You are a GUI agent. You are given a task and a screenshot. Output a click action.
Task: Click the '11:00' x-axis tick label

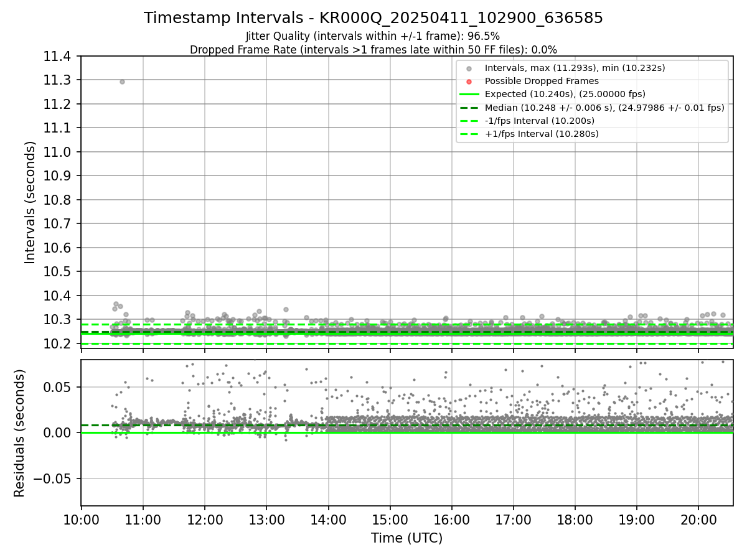click(x=143, y=520)
